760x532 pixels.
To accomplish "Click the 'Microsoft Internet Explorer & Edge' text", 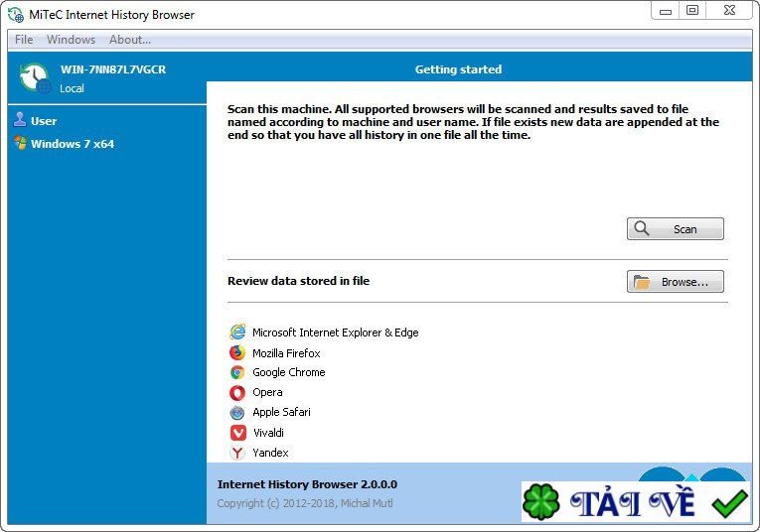I will [336, 332].
